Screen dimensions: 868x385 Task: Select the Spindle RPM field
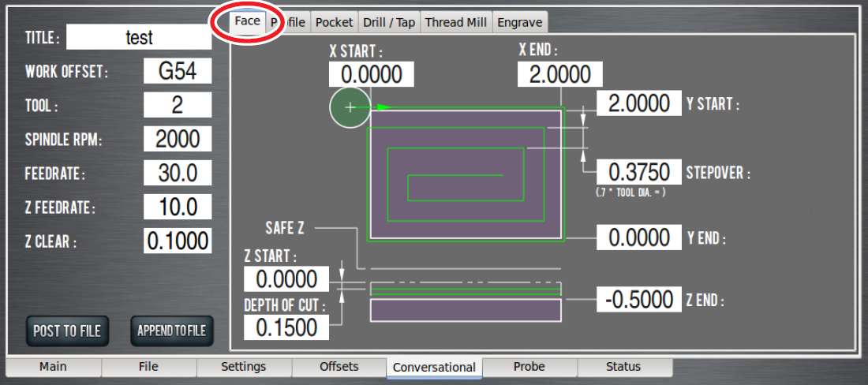pos(178,140)
